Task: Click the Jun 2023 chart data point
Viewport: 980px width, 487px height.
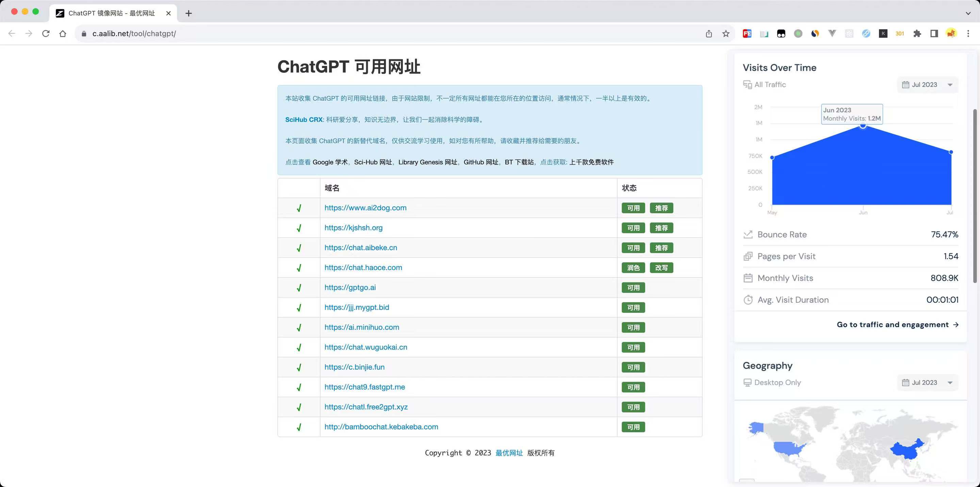Action: click(863, 126)
